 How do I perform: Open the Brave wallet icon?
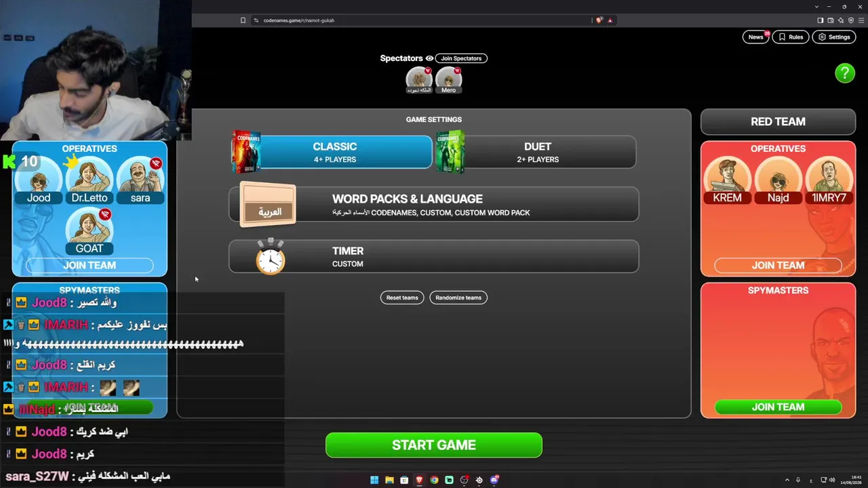tap(830, 20)
